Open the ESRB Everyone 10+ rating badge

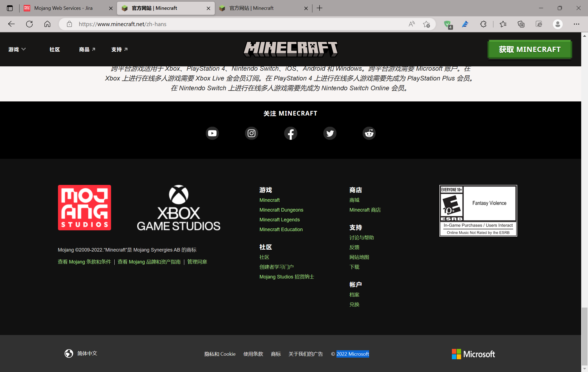(x=478, y=211)
